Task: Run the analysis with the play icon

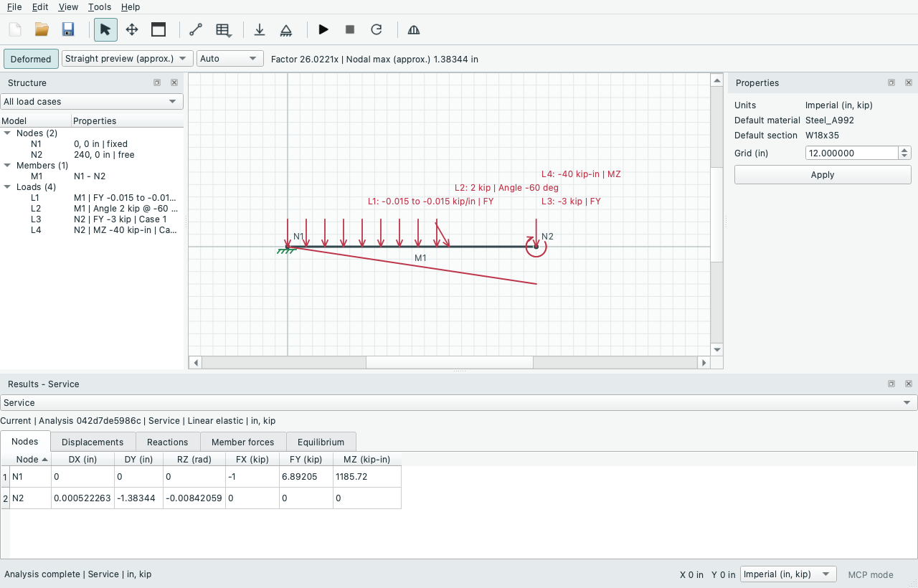Action: point(323,29)
